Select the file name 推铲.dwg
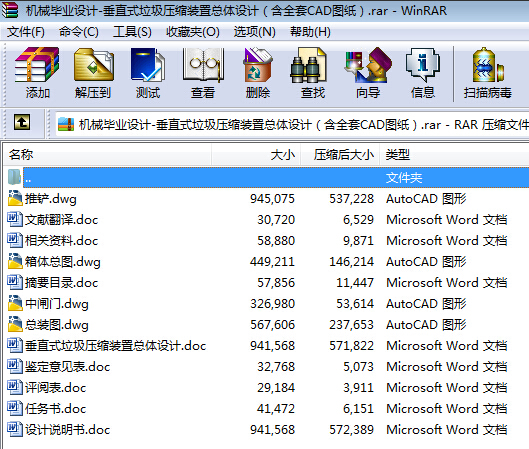 click(51, 199)
